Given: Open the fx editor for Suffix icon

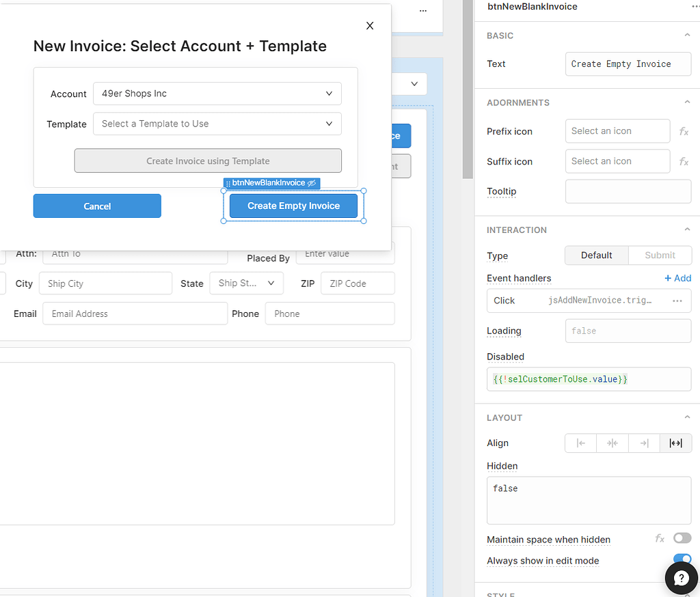Looking at the screenshot, I should tap(684, 161).
